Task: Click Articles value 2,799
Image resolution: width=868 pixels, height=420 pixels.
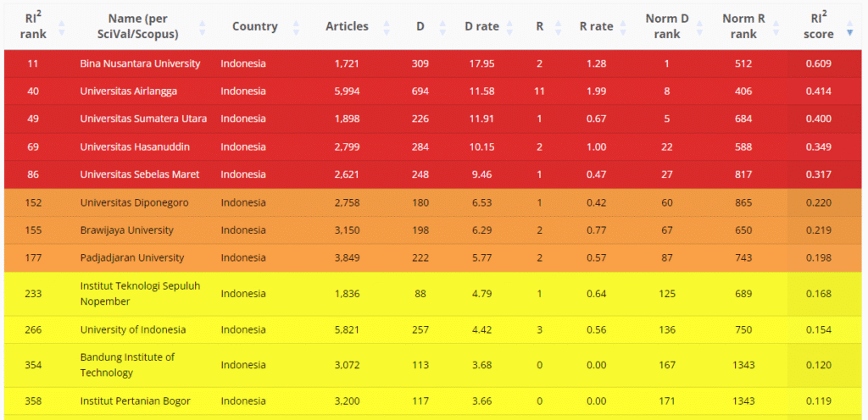Action: [x=347, y=147]
